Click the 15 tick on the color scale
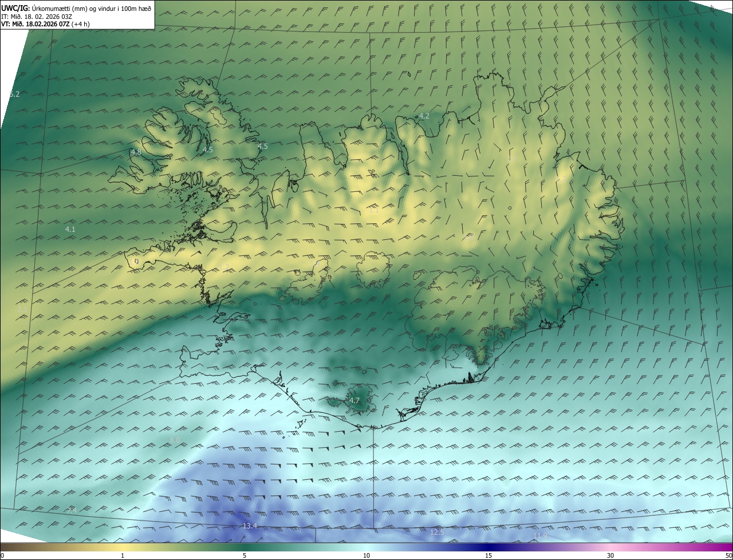Screen dimensions: 733x560 tap(488, 555)
